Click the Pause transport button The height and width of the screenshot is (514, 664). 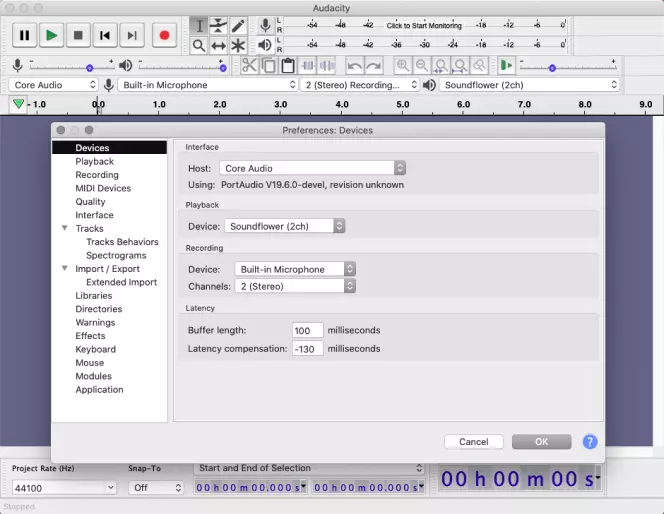[24, 36]
